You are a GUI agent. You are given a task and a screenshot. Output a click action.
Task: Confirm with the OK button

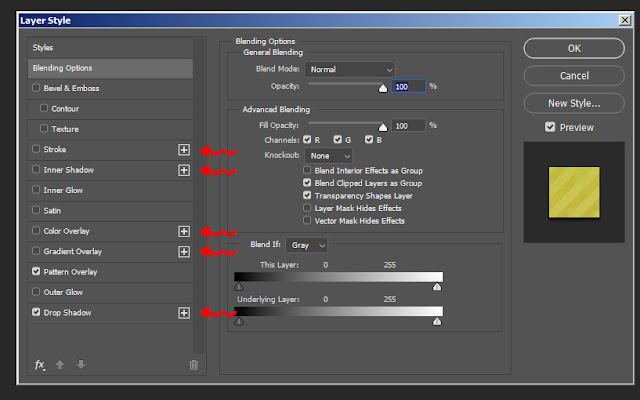point(574,49)
